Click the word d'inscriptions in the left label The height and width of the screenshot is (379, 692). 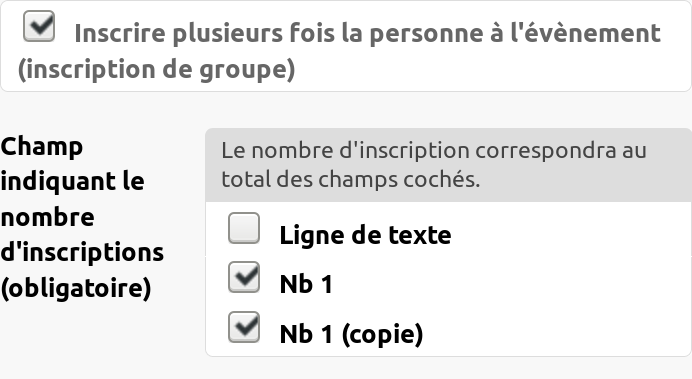tap(82, 252)
